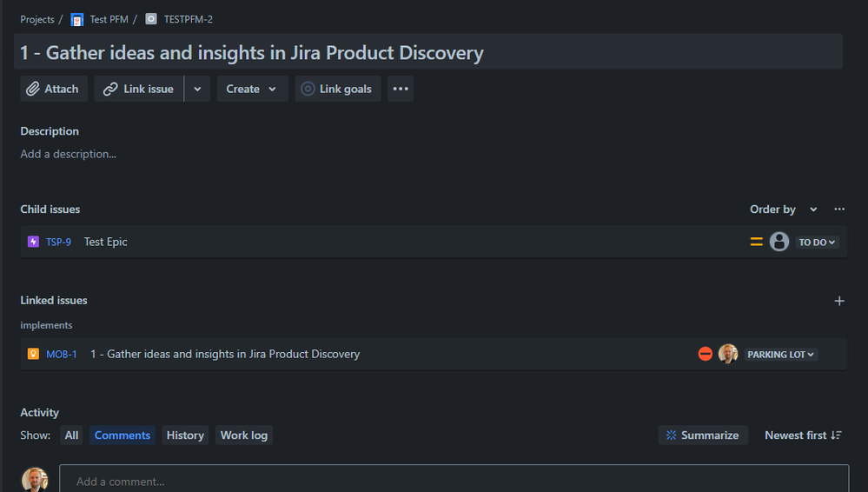Add a linked issue with plus icon
The height and width of the screenshot is (492, 868).
[839, 301]
